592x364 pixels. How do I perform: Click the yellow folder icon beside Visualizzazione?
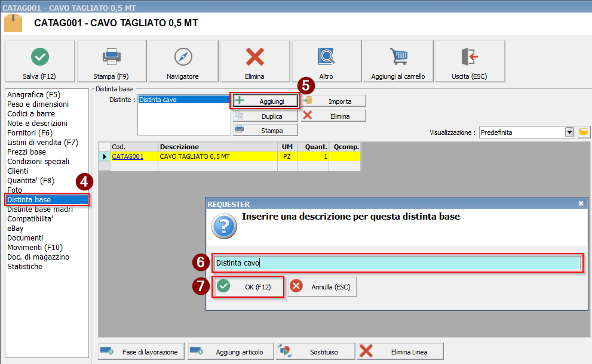point(584,132)
